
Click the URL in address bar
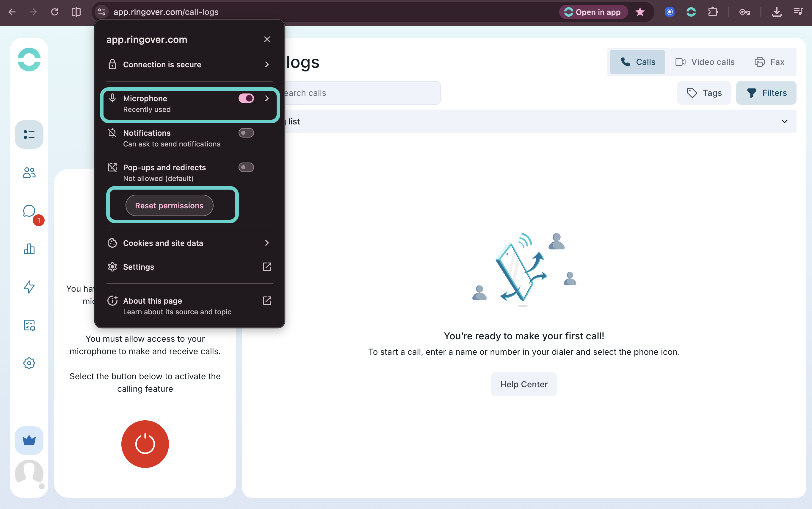[166, 12]
